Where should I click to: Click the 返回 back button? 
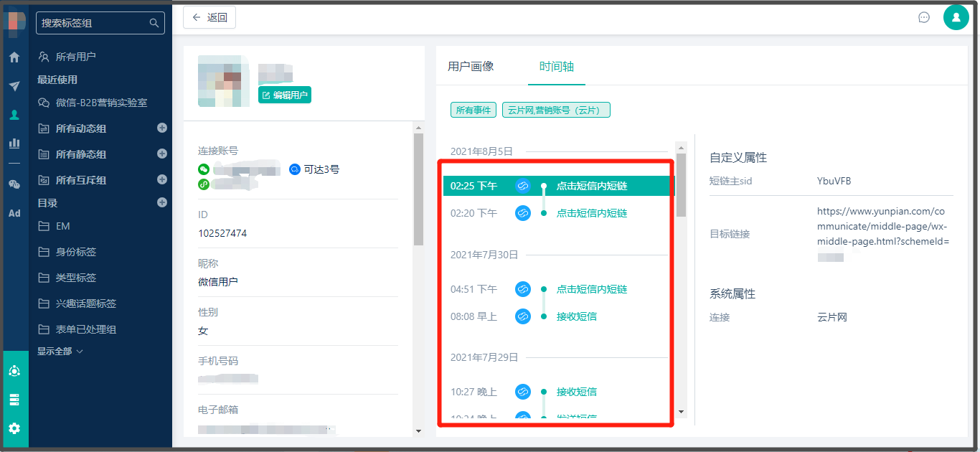(209, 18)
